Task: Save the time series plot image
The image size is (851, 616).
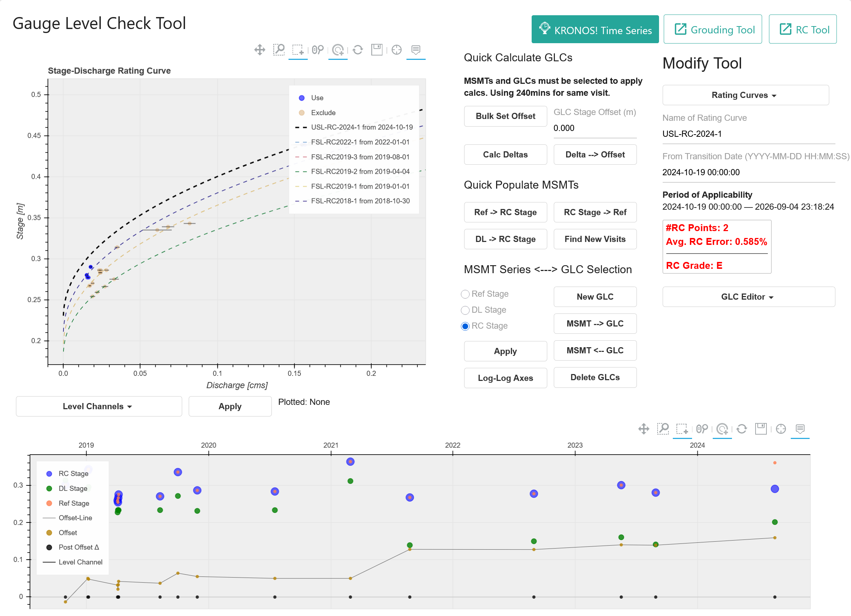Action: (761, 429)
